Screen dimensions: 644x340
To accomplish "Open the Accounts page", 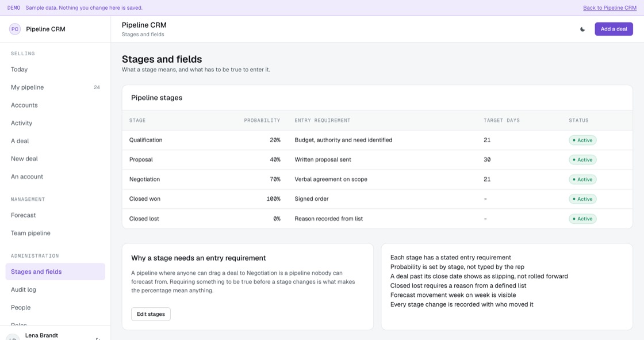I will click(x=55, y=105).
